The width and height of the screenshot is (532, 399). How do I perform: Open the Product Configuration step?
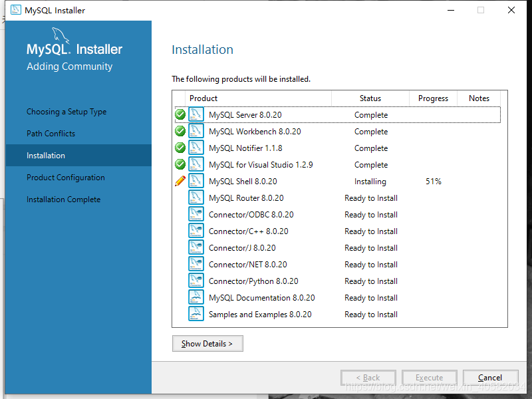[66, 178]
